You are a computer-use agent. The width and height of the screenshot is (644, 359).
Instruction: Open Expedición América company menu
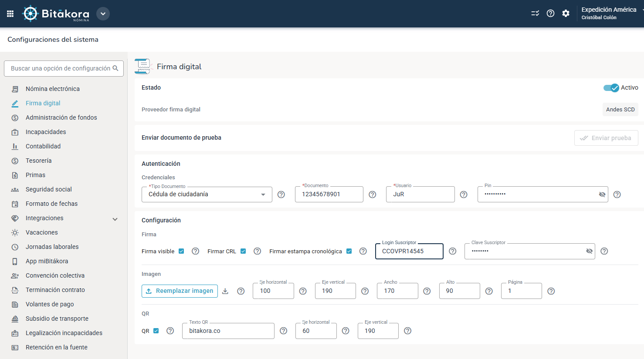pyautogui.click(x=612, y=13)
